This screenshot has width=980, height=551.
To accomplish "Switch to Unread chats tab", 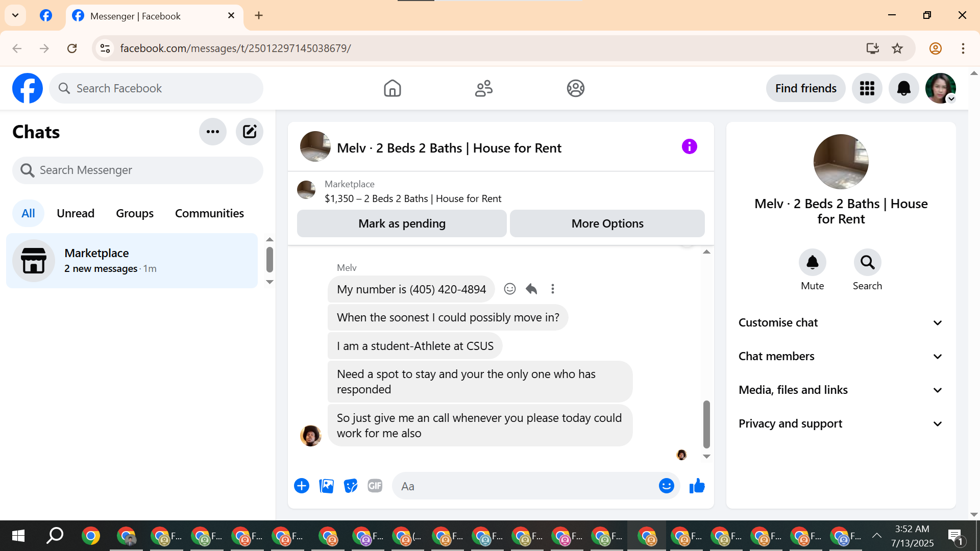I will click(76, 213).
